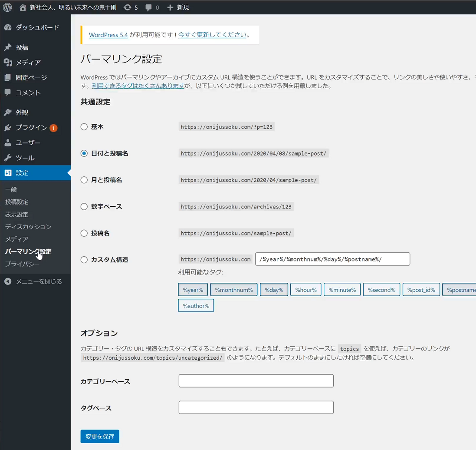476x450 pixels.
Task: Click the メニューを閉じる collapse arrow icon
Action: point(8,281)
